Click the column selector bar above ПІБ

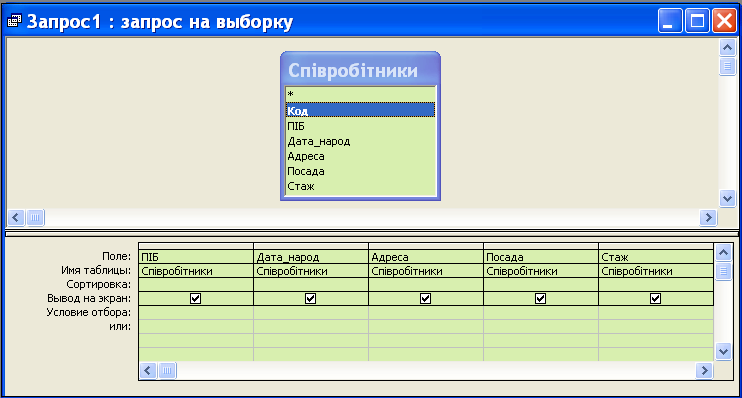tap(196, 246)
